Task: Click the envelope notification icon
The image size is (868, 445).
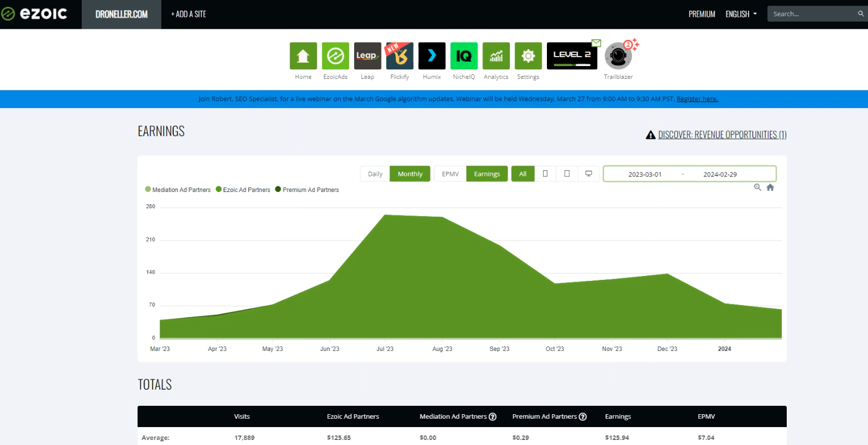Action: coord(596,43)
